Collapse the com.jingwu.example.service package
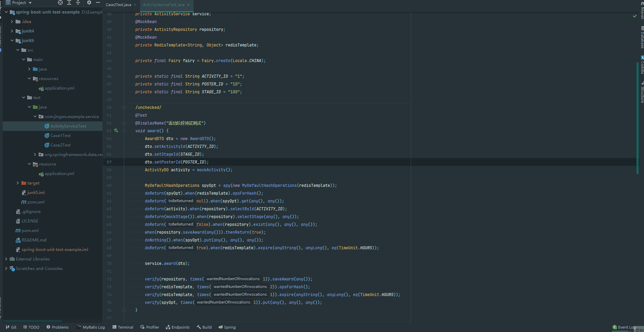 coord(35,116)
